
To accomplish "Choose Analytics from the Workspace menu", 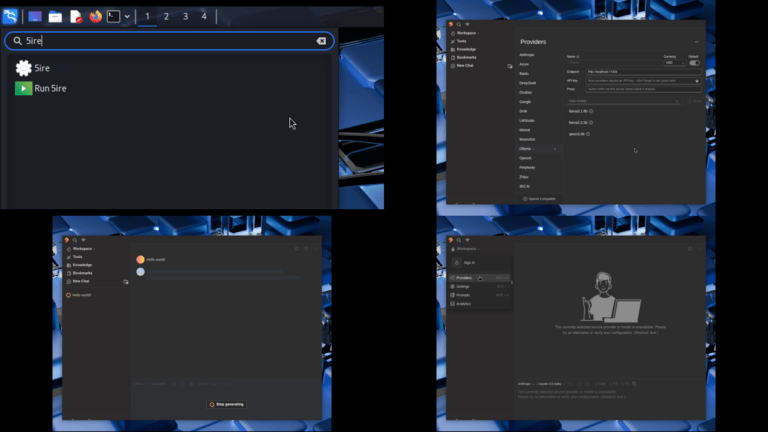I will click(x=480, y=304).
